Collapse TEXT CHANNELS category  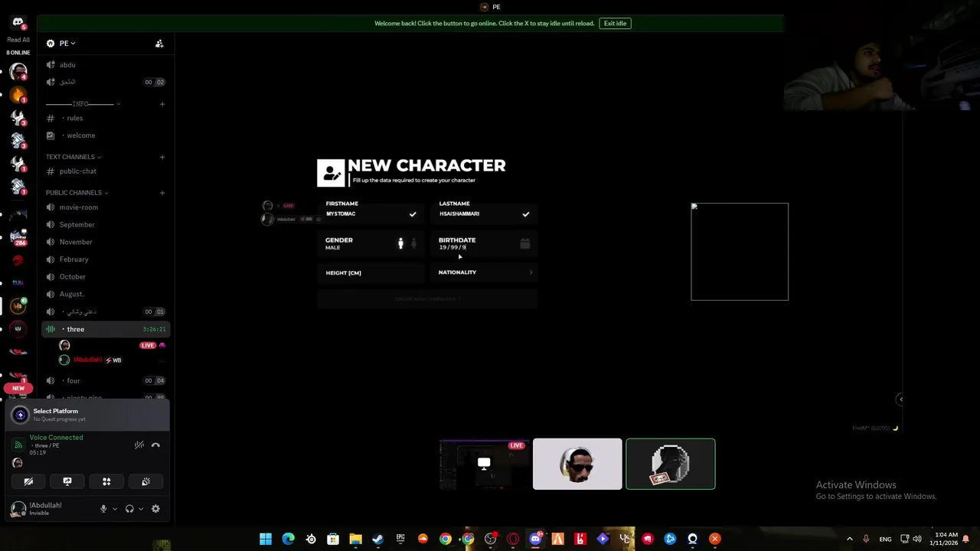tap(73, 157)
